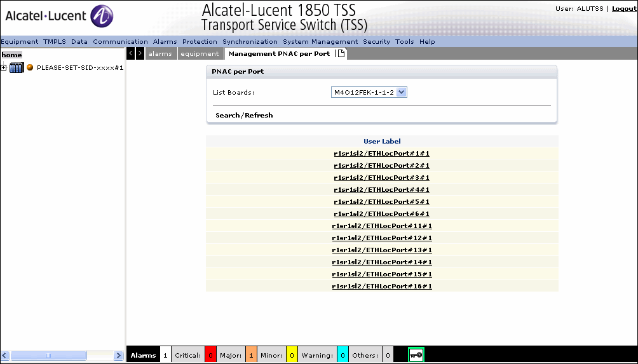This screenshot has height=364, width=638.
Task: Open r1sr1sl2/ETHLocPort#5#1 link
Action: [x=382, y=202]
